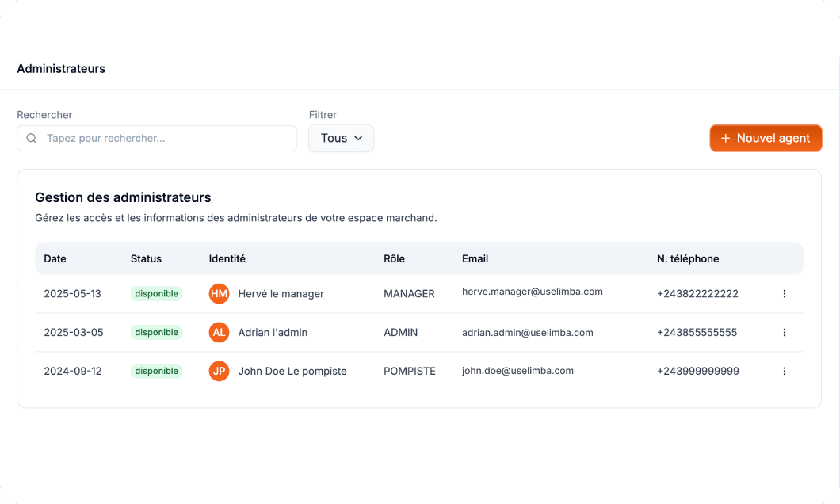Click plus icon on Nouvel agent button

[x=725, y=138]
